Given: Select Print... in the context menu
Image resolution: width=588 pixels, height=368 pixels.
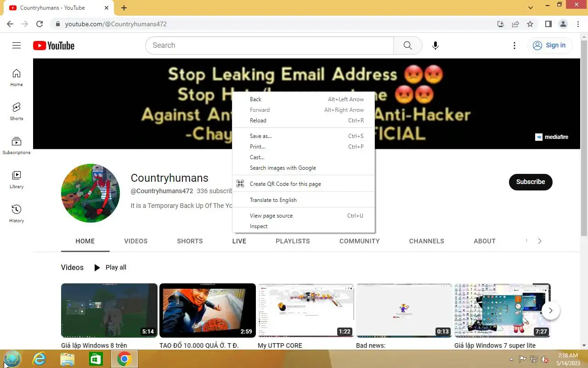Looking at the screenshot, I should pos(304,147).
